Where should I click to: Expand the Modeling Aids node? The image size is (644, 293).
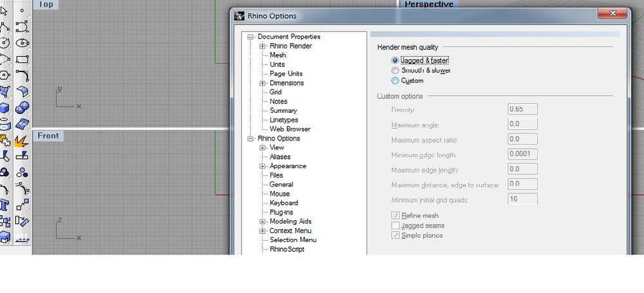(263, 222)
